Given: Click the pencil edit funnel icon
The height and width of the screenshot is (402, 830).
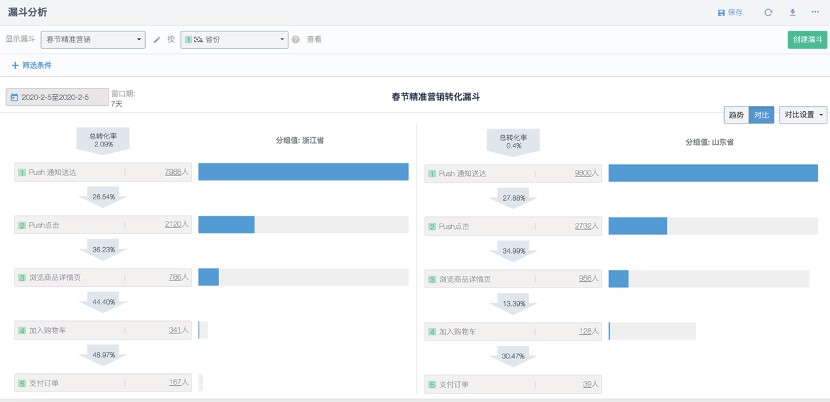Looking at the screenshot, I should coord(156,40).
